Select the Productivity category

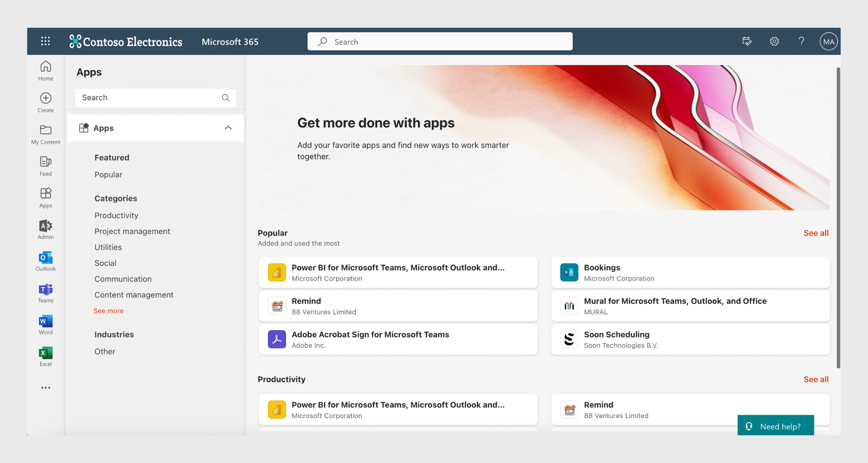116,215
